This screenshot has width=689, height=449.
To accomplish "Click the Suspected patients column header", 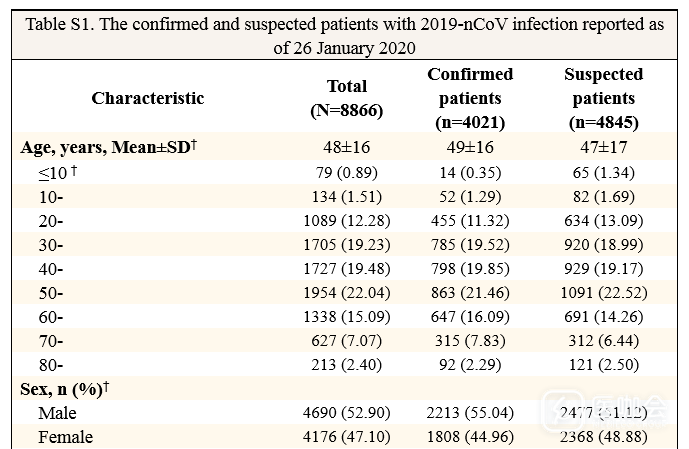I will click(x=603, y=98).
